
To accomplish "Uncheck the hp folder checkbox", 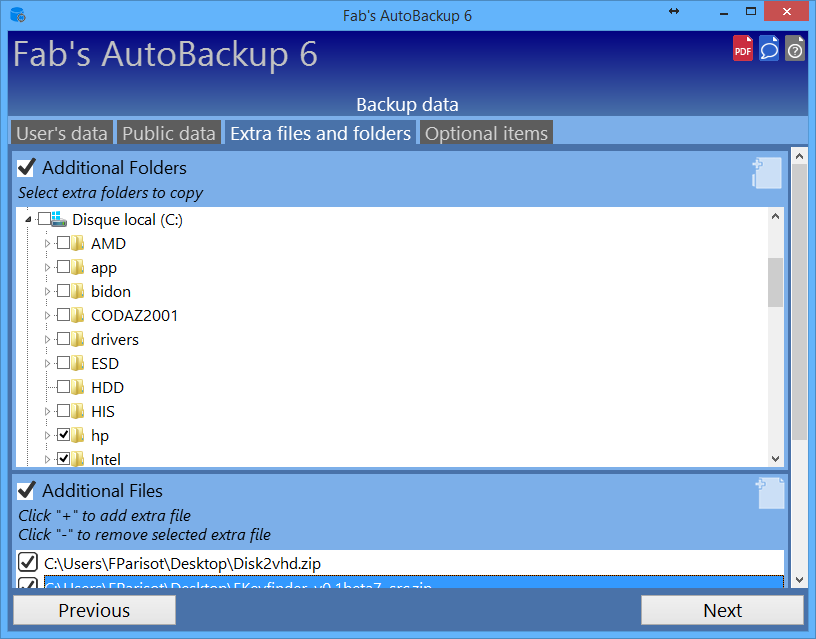I will tap(63, 434).
